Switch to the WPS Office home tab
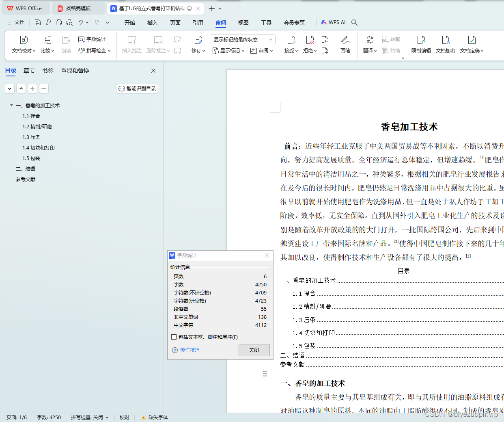 [x=25, y=8]
